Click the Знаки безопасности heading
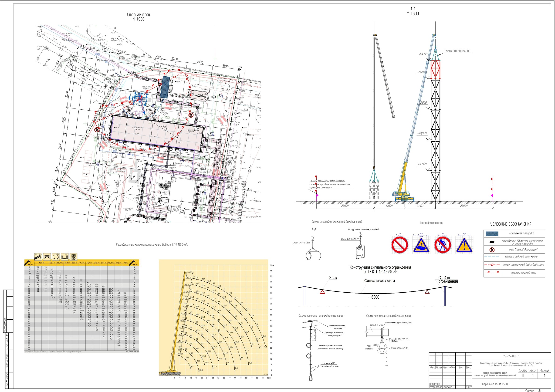This screenshot has height=392, width=555. pyautogui.click(x=432, y=223)
